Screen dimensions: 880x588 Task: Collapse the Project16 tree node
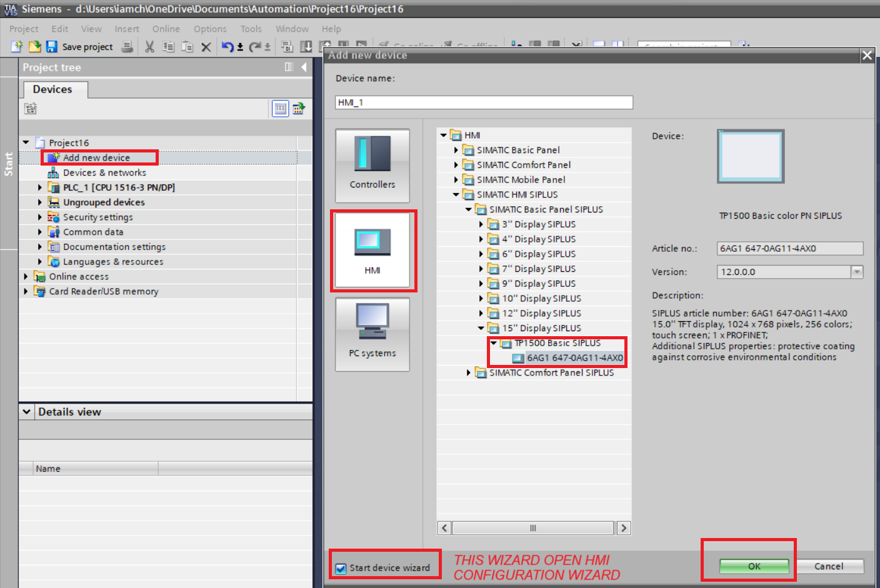point(26,142)
